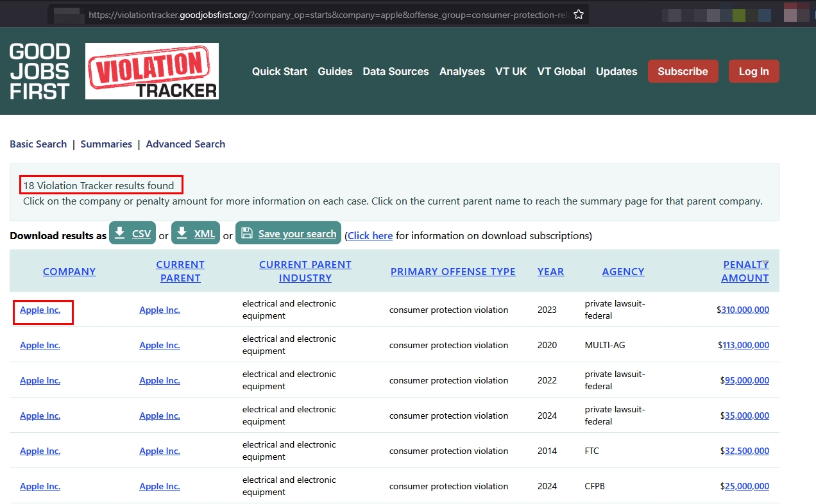Open the Summaries link
816x504 pixels.
106,144
